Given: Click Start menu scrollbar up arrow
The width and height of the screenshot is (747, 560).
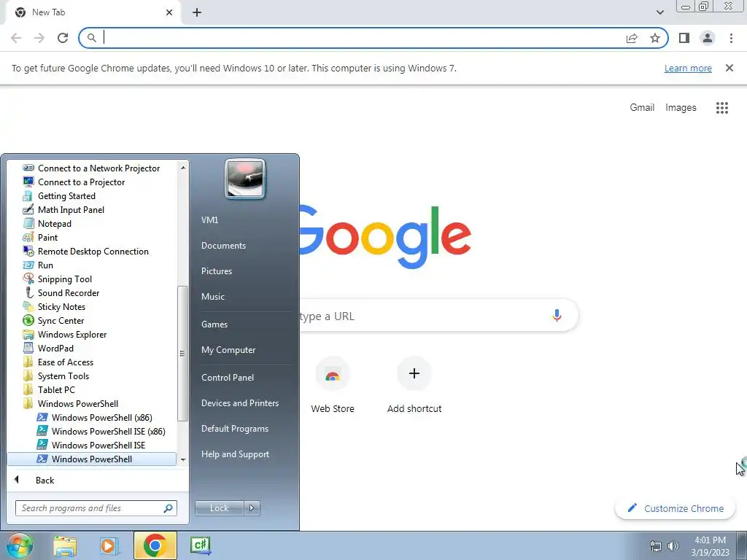Looking at the screenshot, I should coord(183,168).
